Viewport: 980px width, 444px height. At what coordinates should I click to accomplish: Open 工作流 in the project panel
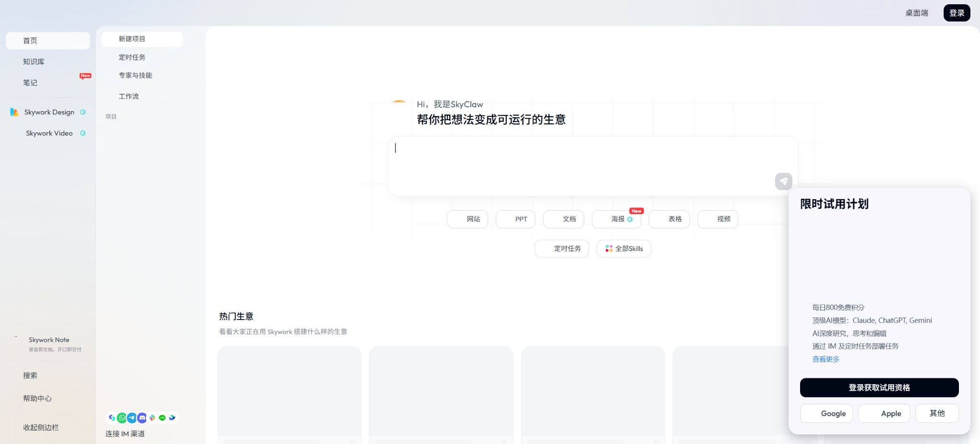tap(142, 96)
